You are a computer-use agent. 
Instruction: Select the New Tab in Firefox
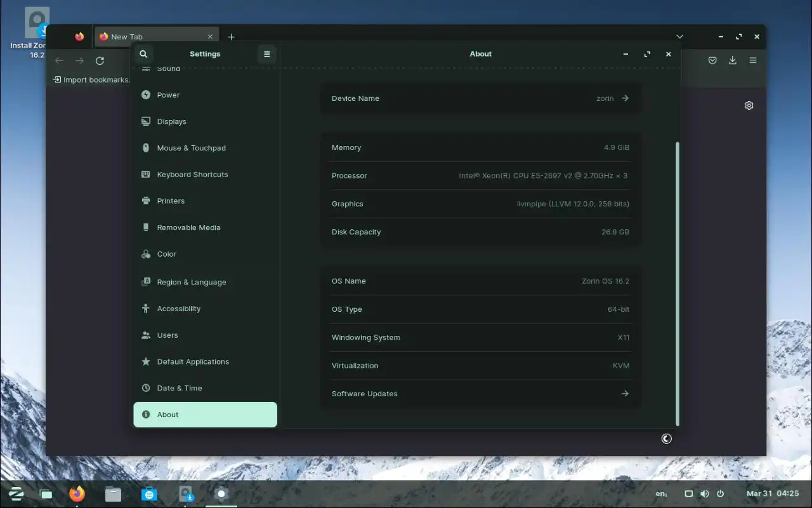[156, 37]
